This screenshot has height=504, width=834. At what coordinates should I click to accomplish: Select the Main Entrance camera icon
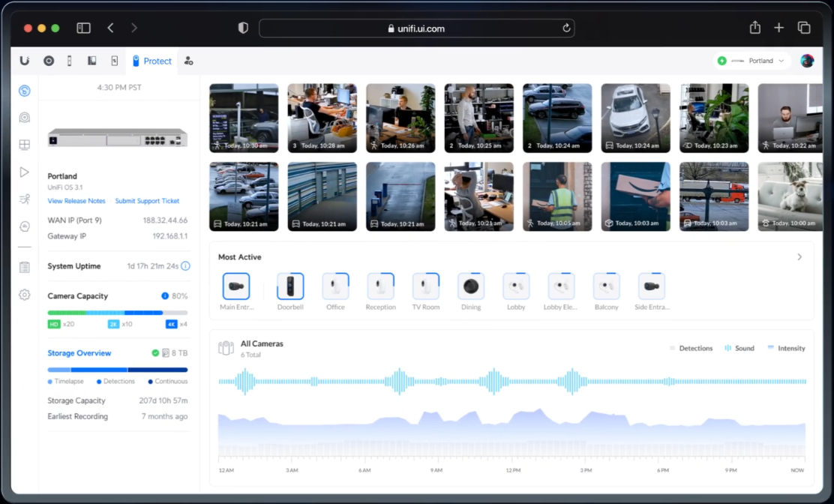pos(236,286)
